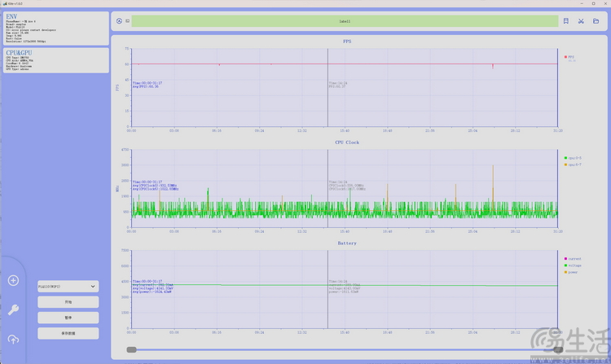This screenshot has height=364, width=611.
Task: Click the 开始 (start) button
Action: click(68, 302)
